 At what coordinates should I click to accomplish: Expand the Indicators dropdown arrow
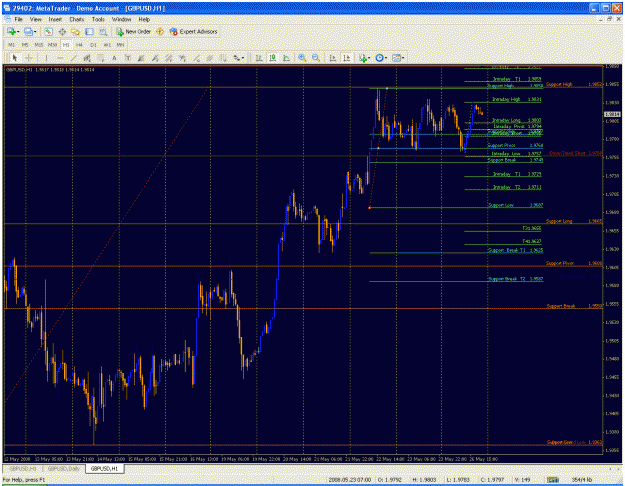pyautogui.click(x=369, y=59)
